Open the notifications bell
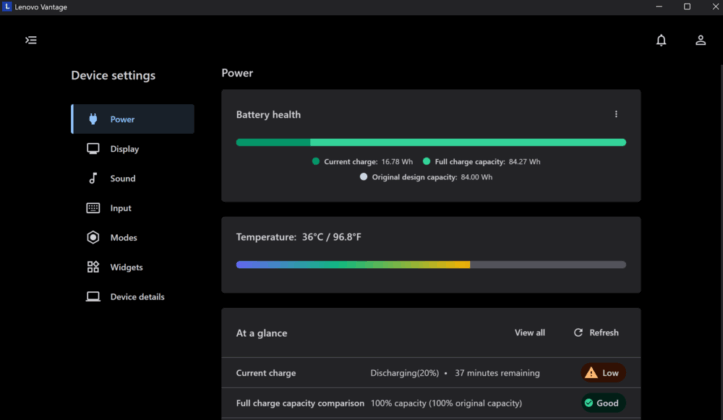The width and height of the screenshot is (723, 420). coord(661,40)
